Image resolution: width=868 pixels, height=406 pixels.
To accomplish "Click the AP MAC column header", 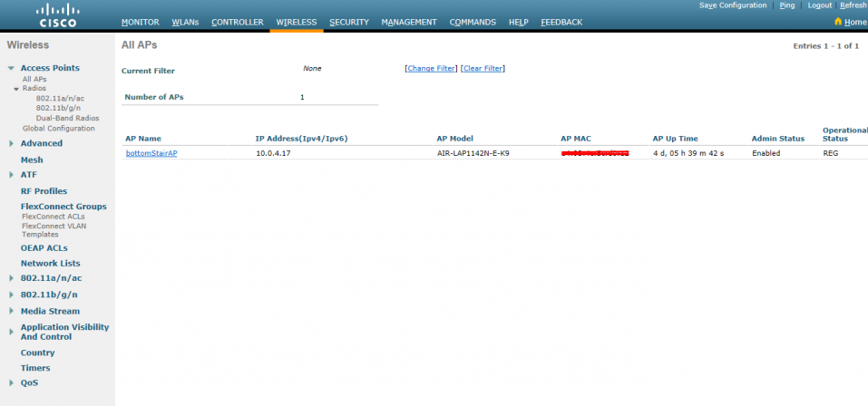I will coord(576,139).
